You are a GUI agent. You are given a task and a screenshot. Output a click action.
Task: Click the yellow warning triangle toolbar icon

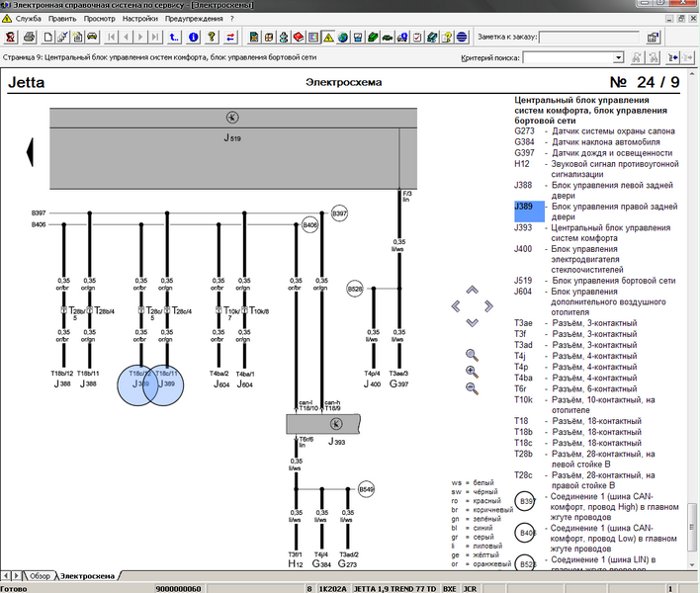(328, 37)
